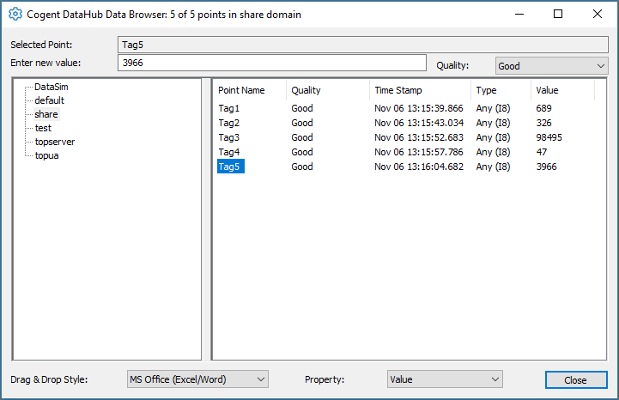This screenshot has width=619, height=400.
Task: Select the highlighted Tag5 point
Action: 231,166
